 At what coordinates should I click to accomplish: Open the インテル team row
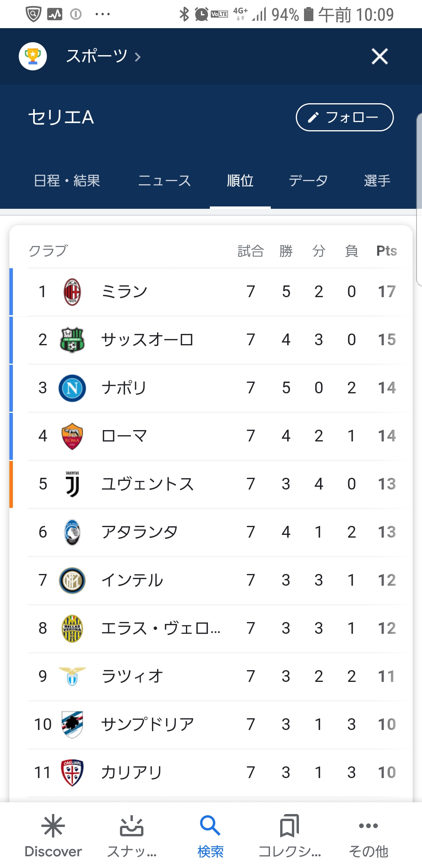211,580
